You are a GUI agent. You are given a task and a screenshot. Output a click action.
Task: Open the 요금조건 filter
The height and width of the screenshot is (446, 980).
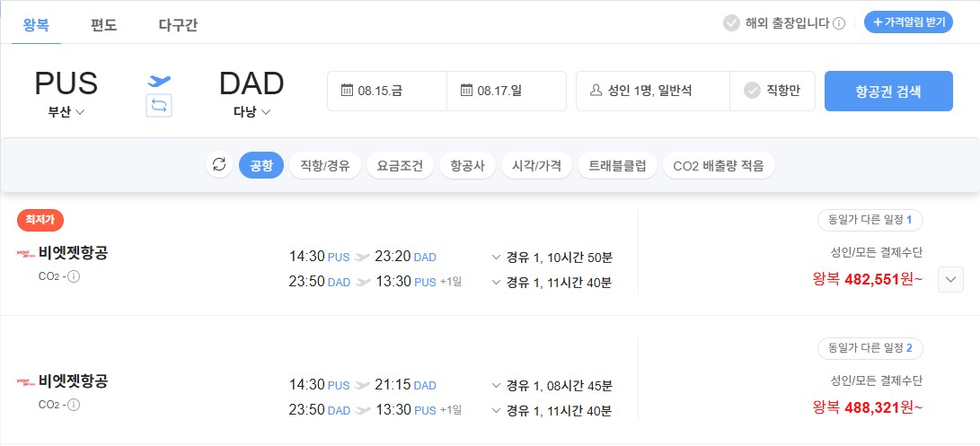tap(400, 165)
